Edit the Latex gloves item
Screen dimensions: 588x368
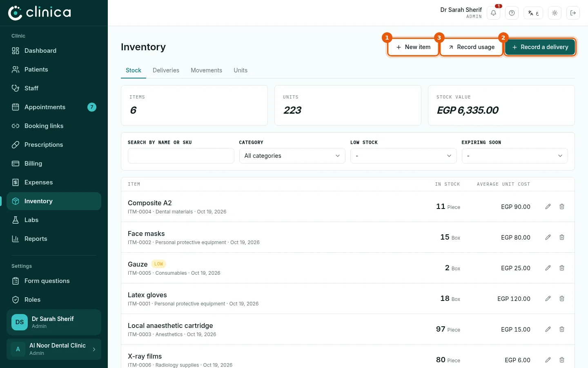548,298
